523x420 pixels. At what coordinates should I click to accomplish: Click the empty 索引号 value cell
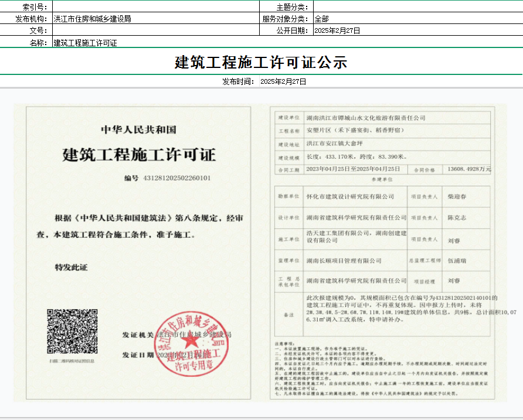[x=155, y=6]
